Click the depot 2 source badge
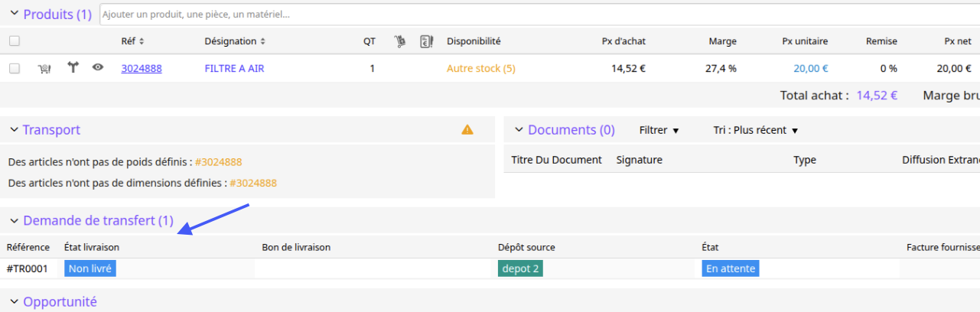The height and width of the screenshot is (312, 980). pyautogui.click(x=520, y=268)
